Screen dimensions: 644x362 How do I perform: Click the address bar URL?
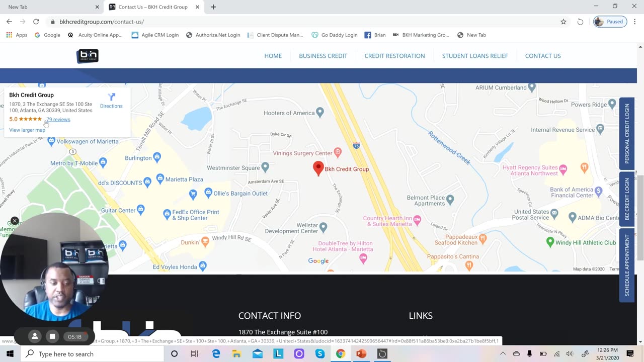(x=102, y=22)
